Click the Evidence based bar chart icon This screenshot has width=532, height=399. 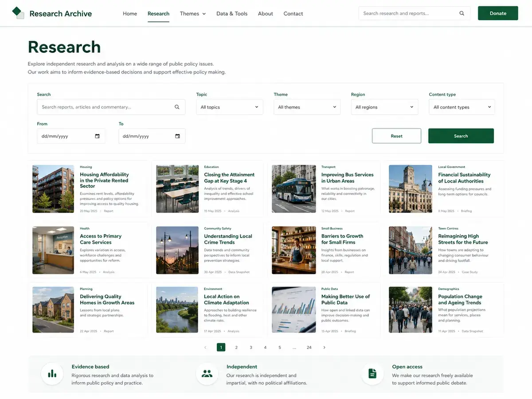(52, 374)
